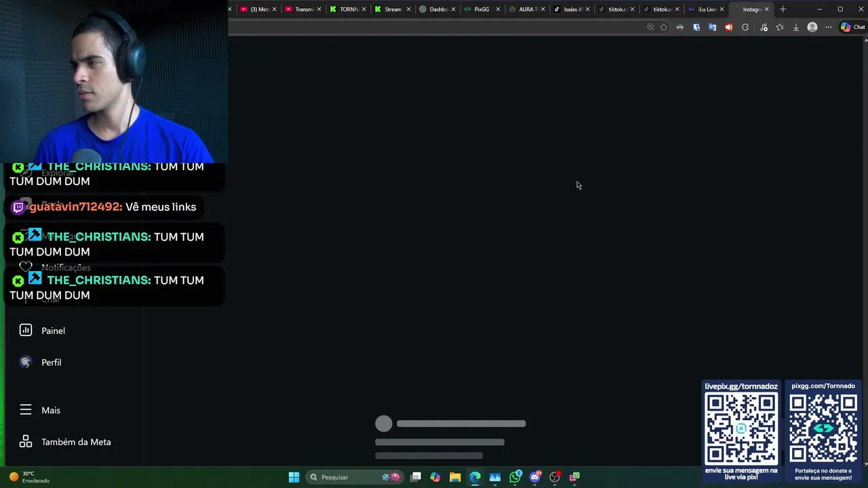
Task: Click the zoom magnifier icon in address bar
Action: tap(650, 27)
